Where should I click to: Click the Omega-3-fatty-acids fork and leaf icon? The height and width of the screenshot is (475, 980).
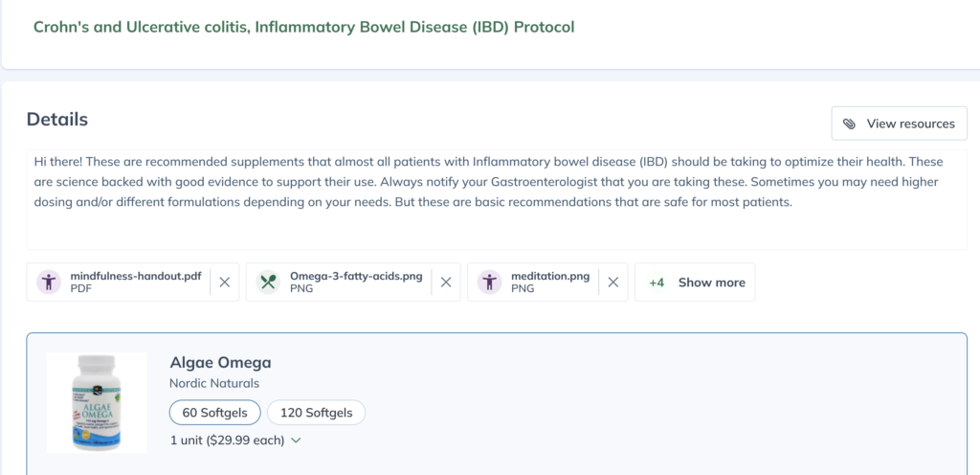pos(269,283)
